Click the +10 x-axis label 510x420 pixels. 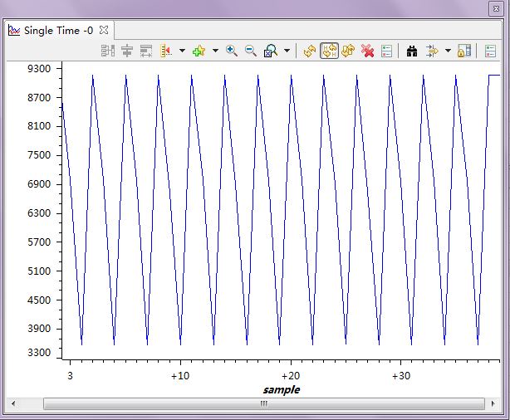[x=180, y=376]
